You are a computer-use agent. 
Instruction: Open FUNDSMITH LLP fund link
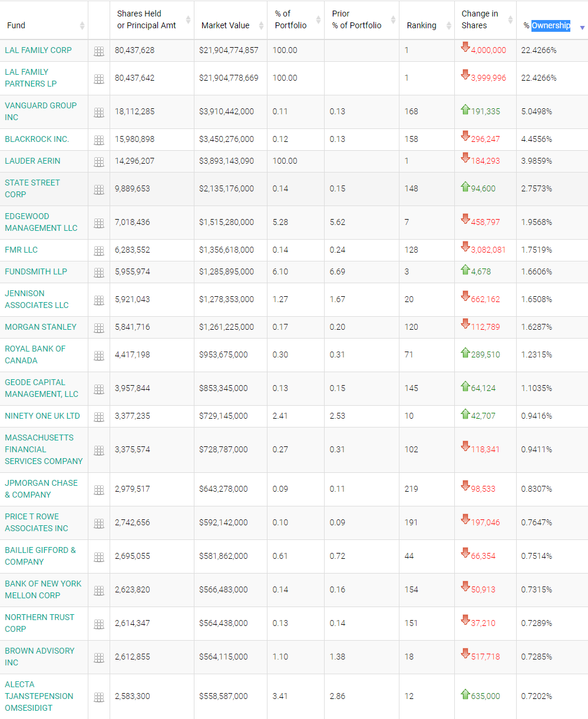(x=36, y=271)
